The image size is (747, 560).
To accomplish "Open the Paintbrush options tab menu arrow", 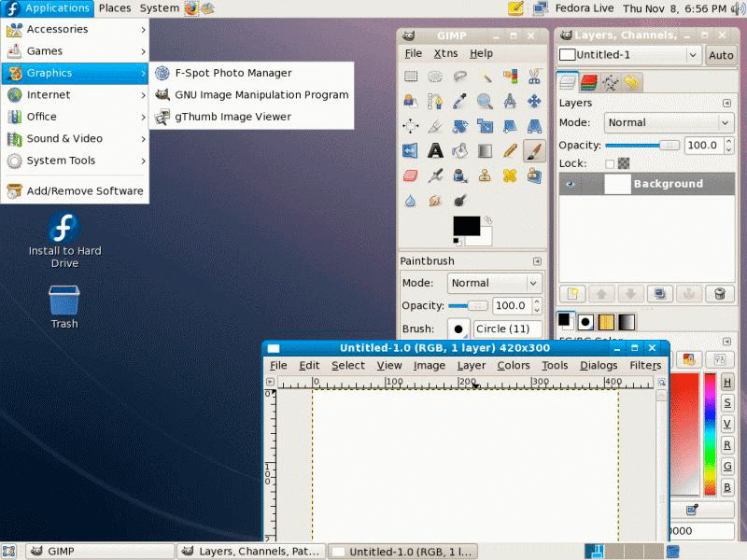I will click(x=537, y=261).
